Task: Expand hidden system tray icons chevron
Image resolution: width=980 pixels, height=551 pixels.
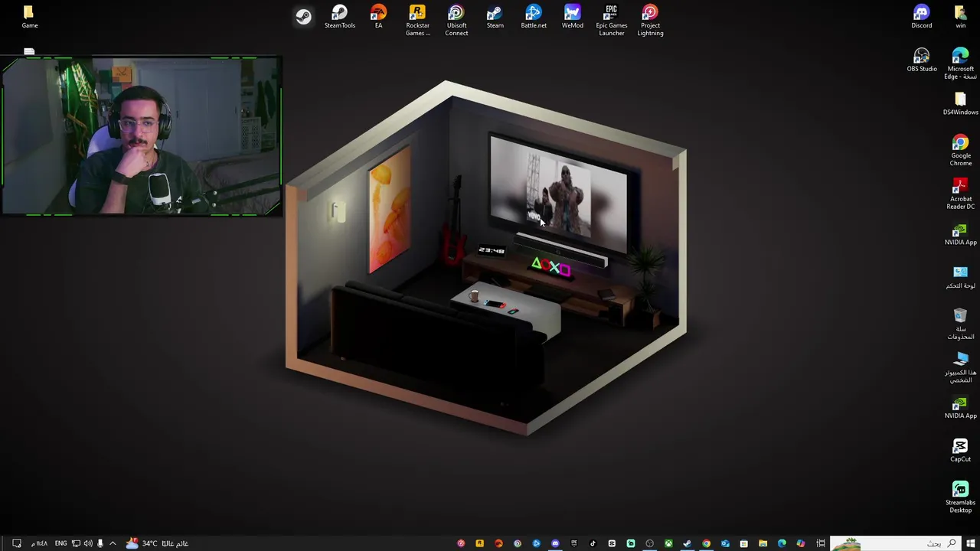Action: pos(113,543)
